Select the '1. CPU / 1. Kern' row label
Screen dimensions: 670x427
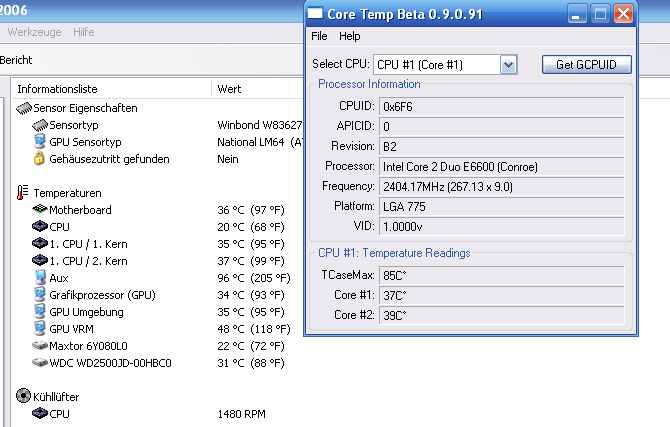88,244
